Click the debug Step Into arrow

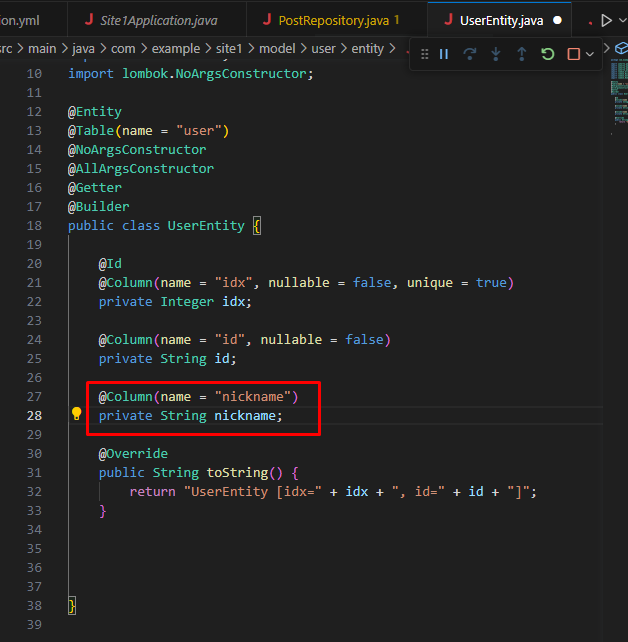pyautogui.click(x=495, y=54)
